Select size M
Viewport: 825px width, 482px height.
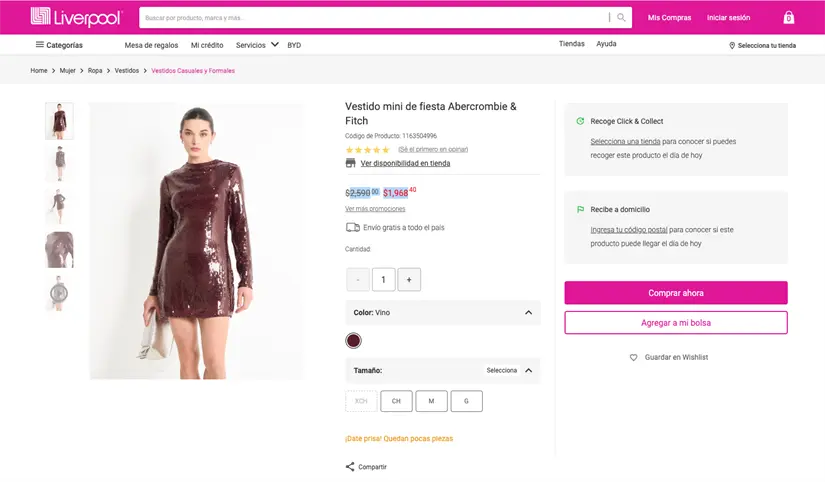click(431, 401)
